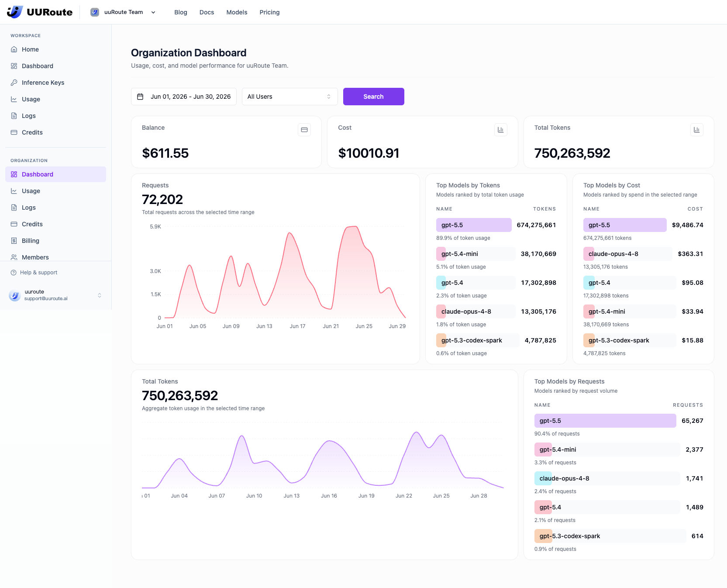Click the uuRoute Team avatar icon
Viewport: 727px width, 588px height.
tap(95, 12)
